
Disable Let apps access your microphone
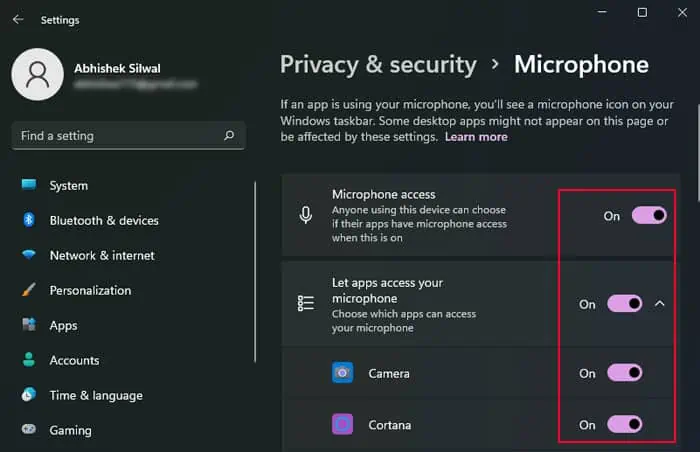625,304
